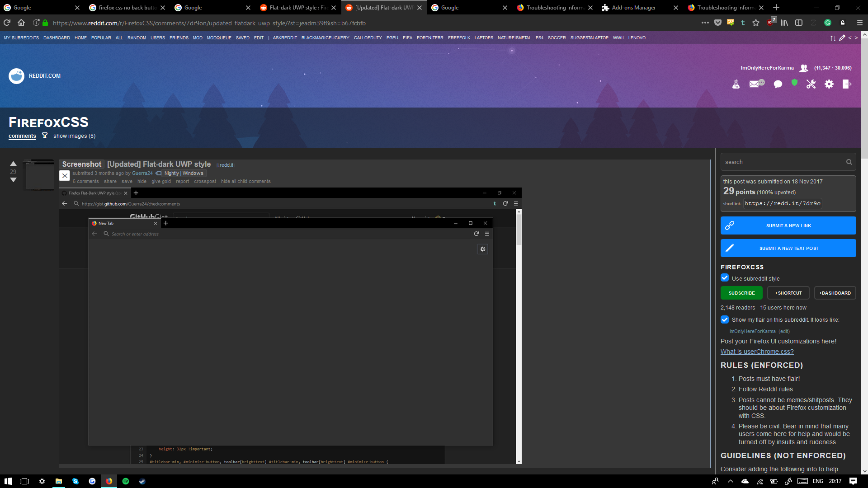Open the uBlock Origin extension icon
Image resolution: width=868 pixels, height=488 pixels.
tap(770, 23)
